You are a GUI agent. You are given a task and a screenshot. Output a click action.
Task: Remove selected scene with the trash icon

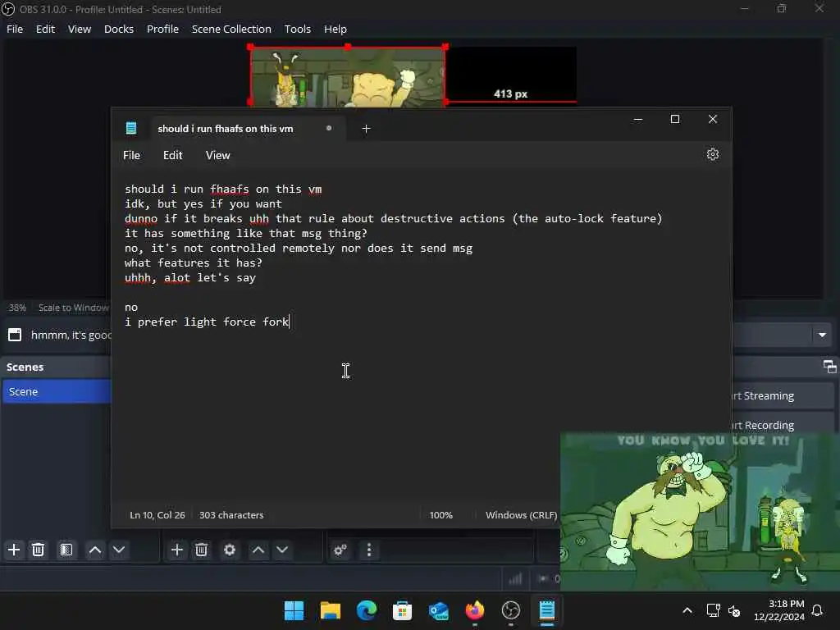pos(38,550)
